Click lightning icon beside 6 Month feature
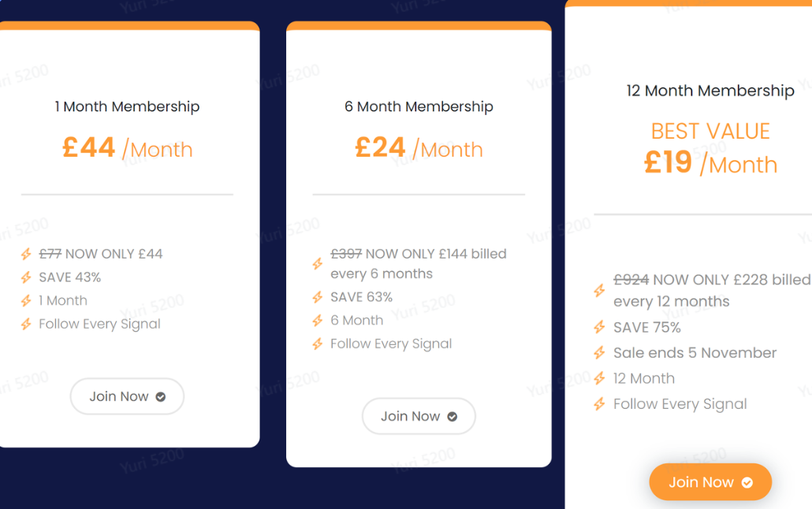 point(318,321)
